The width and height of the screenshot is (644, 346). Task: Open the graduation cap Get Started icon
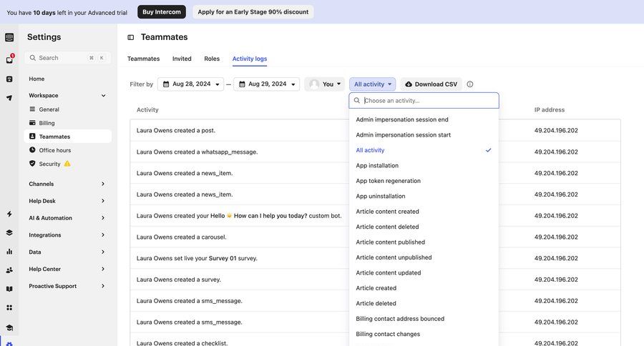[9, 327]
